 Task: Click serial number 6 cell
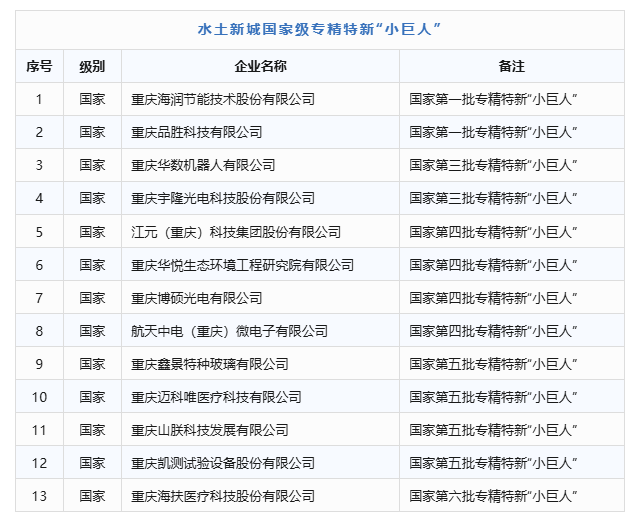39,265
